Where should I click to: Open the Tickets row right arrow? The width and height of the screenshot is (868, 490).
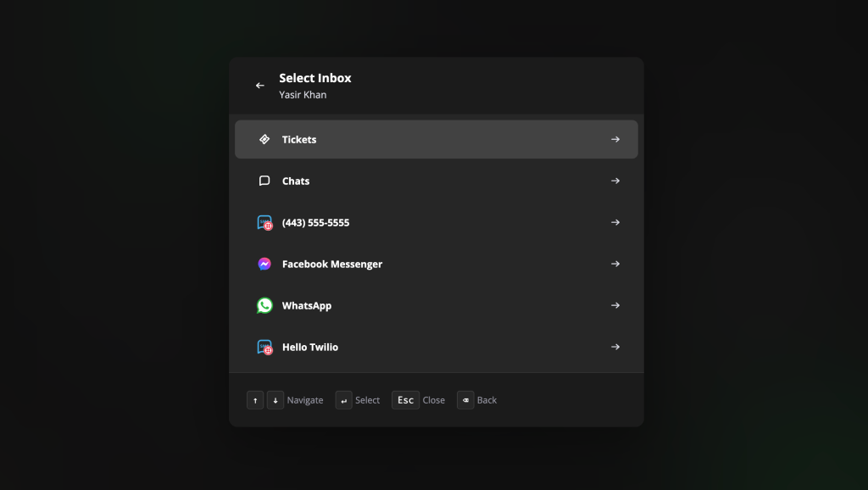point(615,139)
